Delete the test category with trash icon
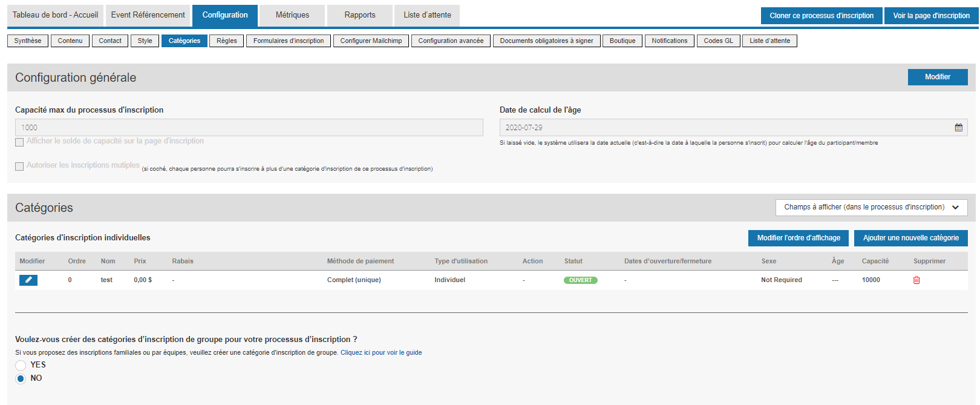Screen dimensions: 980x405 click(x=916, y=280)
